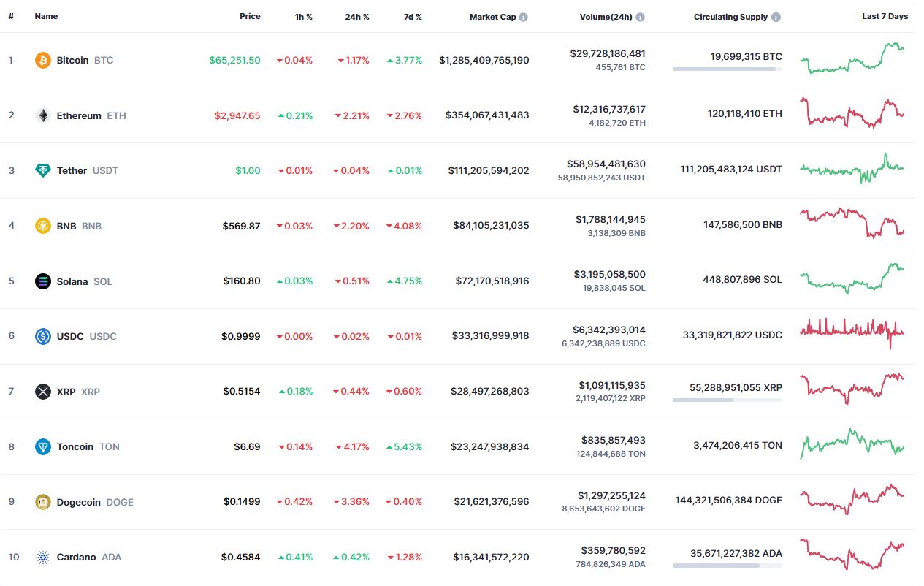Sort by the 24h % column header
Viewport: 924px width, 586px height.
click(x=357, y=17)
